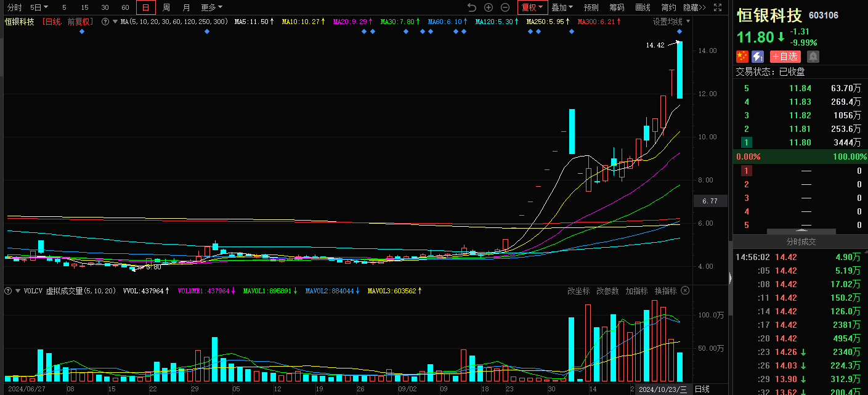Screen dimensions: 868x395
Task: Open the 设置均线 moving-average settings dropdown
Action: click(671, 22)
